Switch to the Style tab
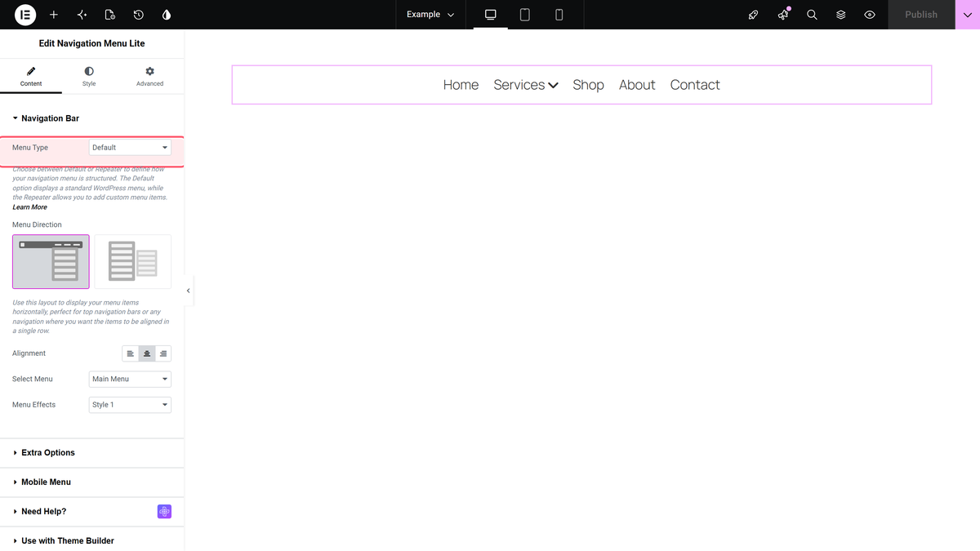Image resolution: width=980 pixels, height=551 pixels. point(89,78)
